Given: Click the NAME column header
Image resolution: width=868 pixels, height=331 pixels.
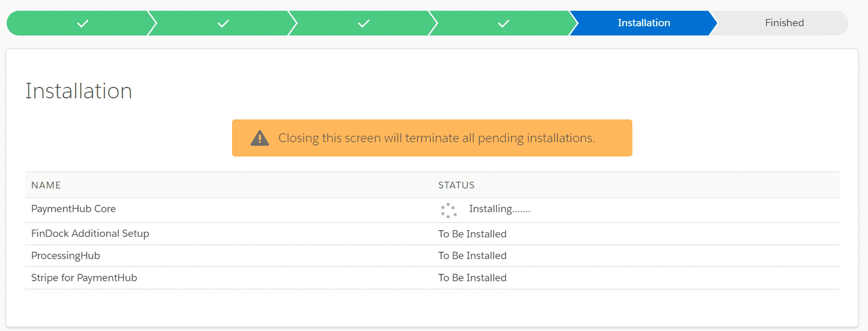Looking at the screenshot, I should click(x=45, y=185).
